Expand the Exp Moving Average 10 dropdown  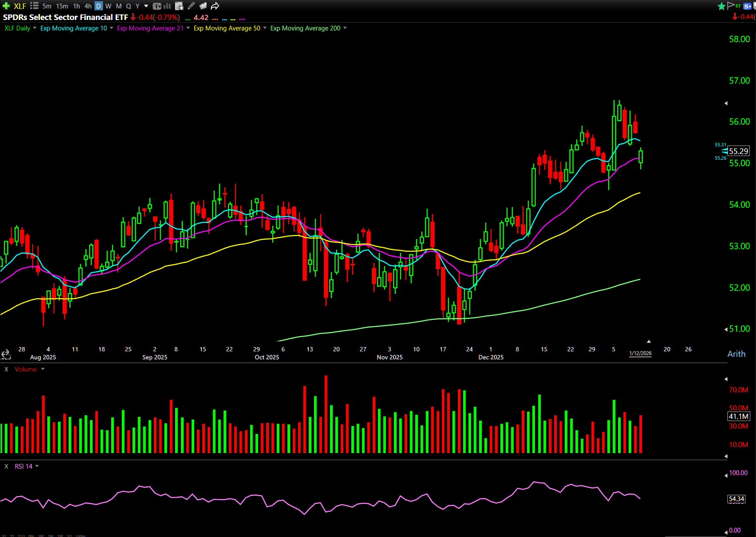[x=112, y=28]
